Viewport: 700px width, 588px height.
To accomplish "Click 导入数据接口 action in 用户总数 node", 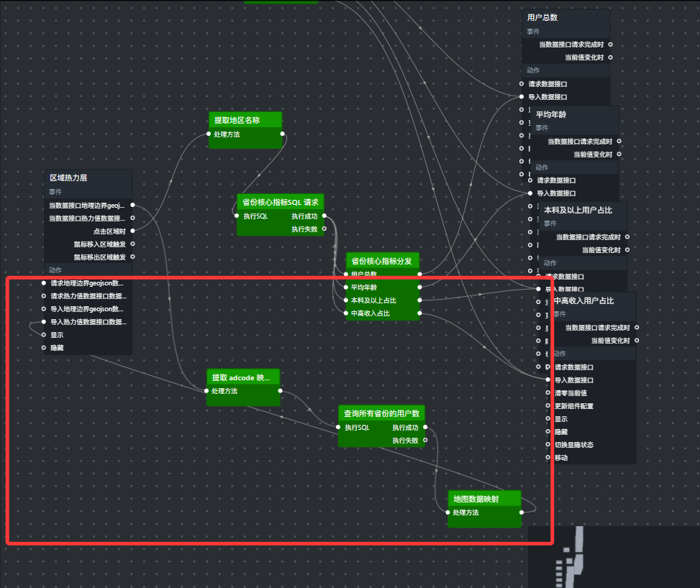I will 547,97.
